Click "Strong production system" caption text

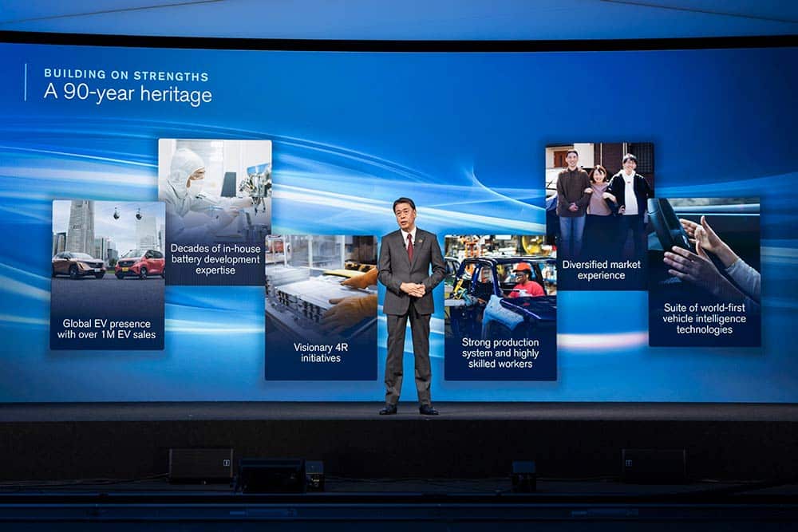500,353
